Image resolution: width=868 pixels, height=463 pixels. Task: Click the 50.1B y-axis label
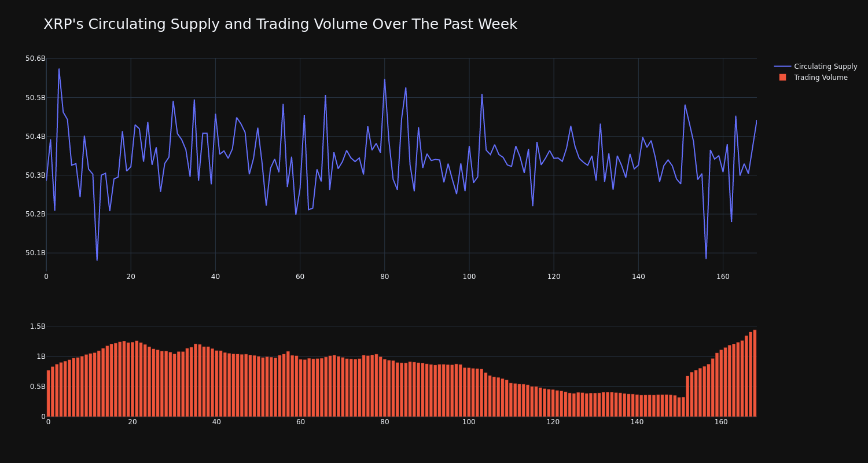point(35,253)
